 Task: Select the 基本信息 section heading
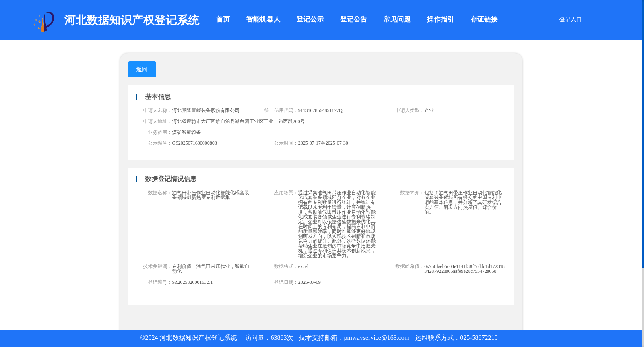pos(158,97)
